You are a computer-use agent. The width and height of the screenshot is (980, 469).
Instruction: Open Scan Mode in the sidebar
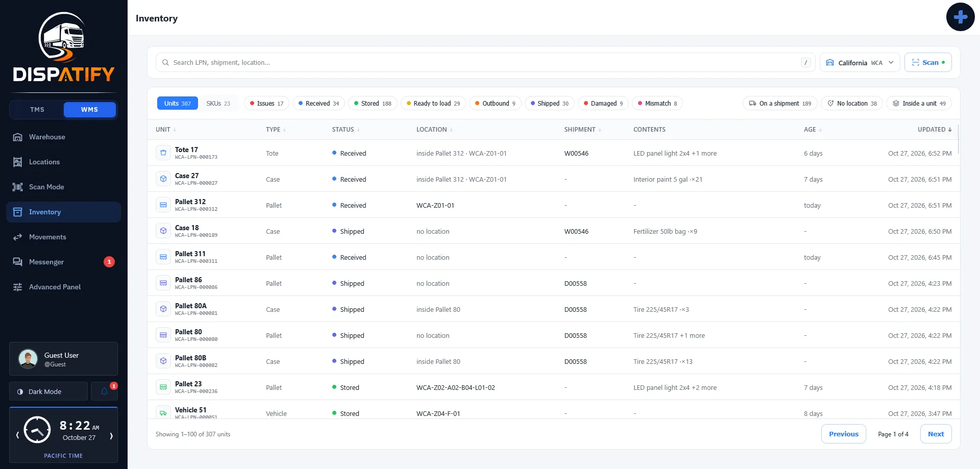click(63, 187)
